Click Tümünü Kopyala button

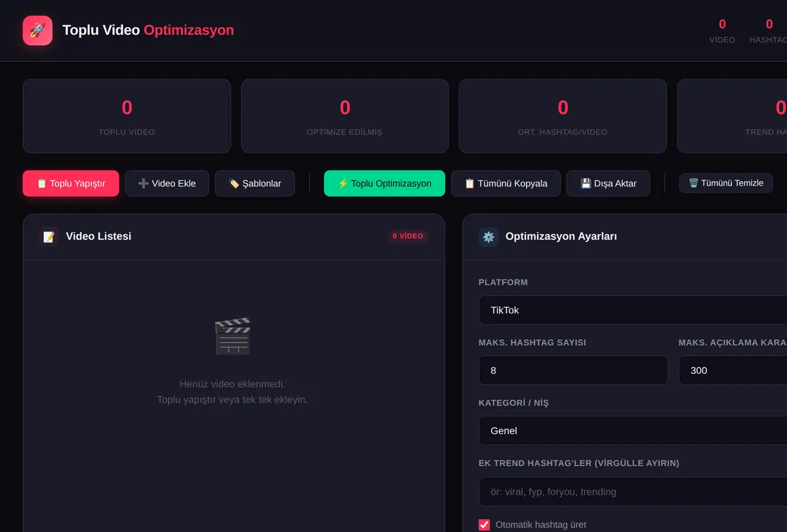click(506, 184)
